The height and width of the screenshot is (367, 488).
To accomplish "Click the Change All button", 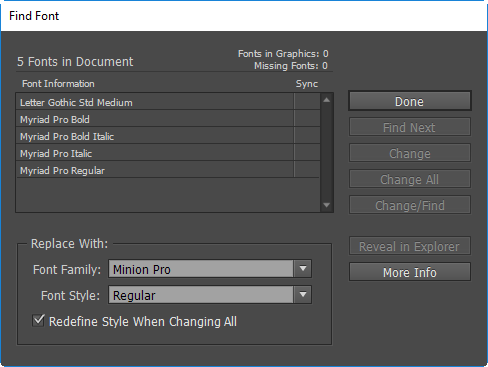I will [410, 179].
